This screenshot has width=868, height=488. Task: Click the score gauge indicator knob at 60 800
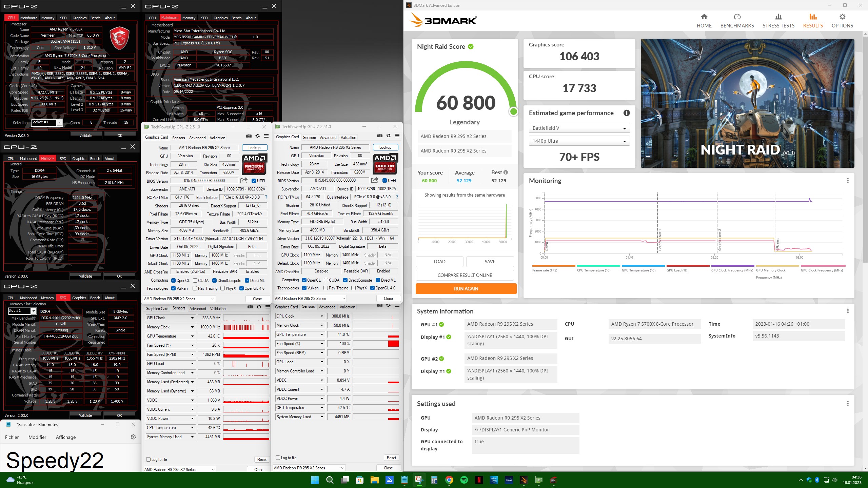pos(513,111)
